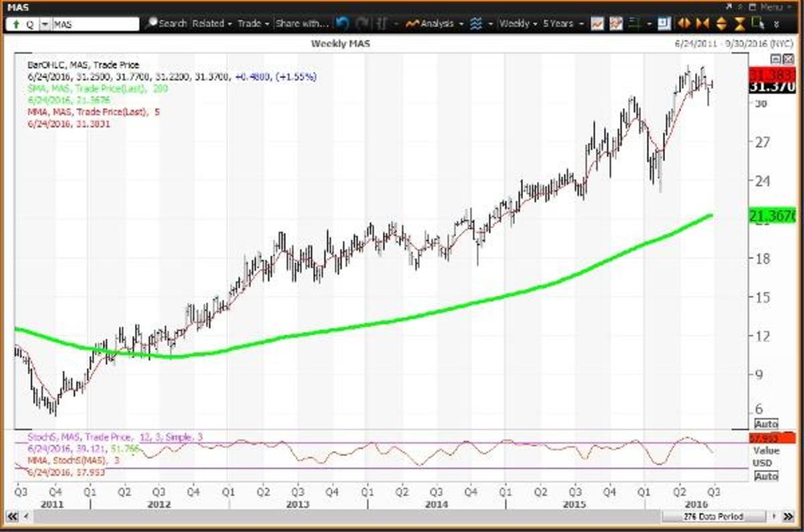Toggle Auto scale on stochastic pane
Image resolution: width=804 pixels, height=532 pixels.
(766, 476)
